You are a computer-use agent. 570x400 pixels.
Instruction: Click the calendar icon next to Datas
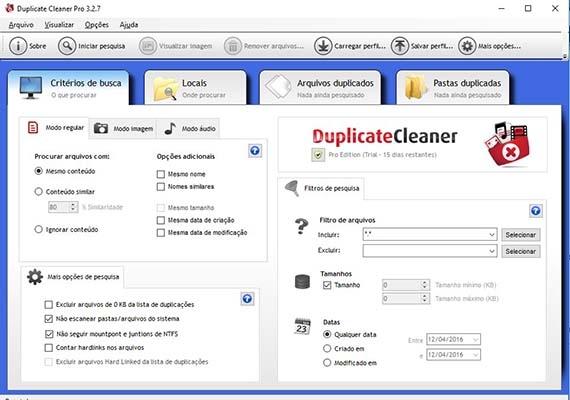click(302, 326)
